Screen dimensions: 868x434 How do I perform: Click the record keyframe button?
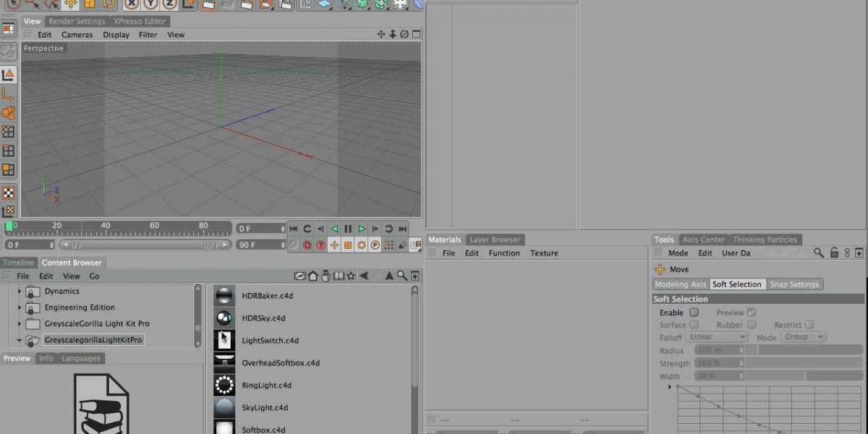(307, 245)
